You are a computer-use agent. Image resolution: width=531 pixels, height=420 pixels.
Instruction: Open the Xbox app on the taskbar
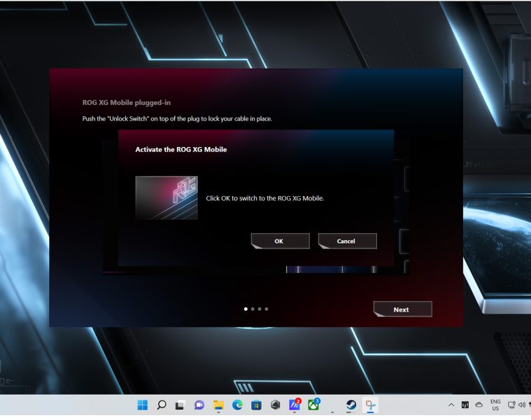point(313,405)
